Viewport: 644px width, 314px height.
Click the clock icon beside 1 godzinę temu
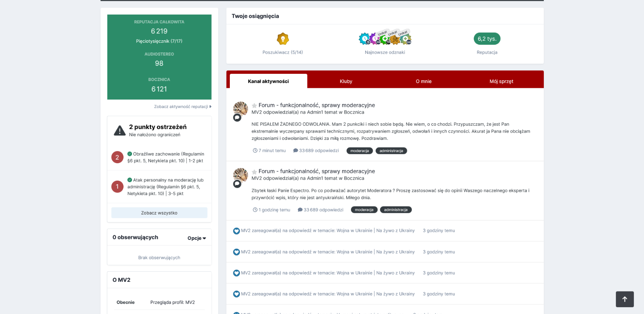click(255, 210)
